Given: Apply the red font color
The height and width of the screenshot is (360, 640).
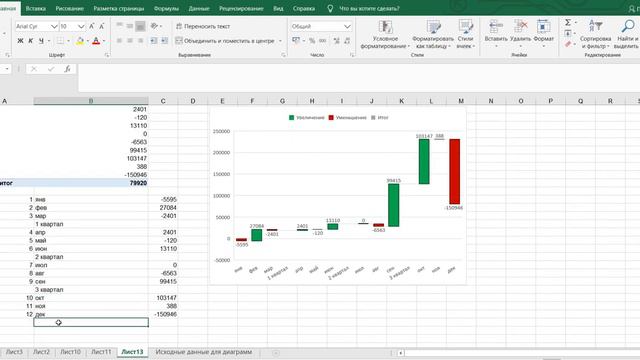Looking at the screenshot, I should pos(96,41).
